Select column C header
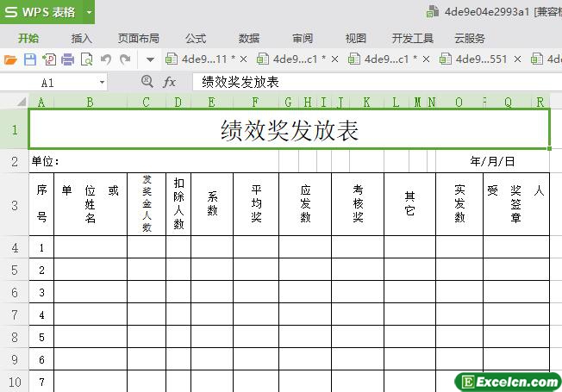The image size is (562, 392). 147,103
